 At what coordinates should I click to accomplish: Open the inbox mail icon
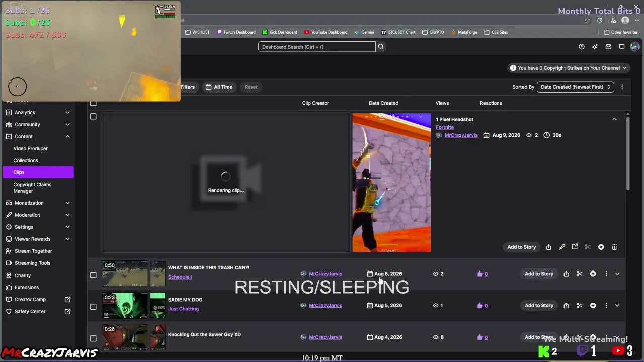tap(608, 47)
